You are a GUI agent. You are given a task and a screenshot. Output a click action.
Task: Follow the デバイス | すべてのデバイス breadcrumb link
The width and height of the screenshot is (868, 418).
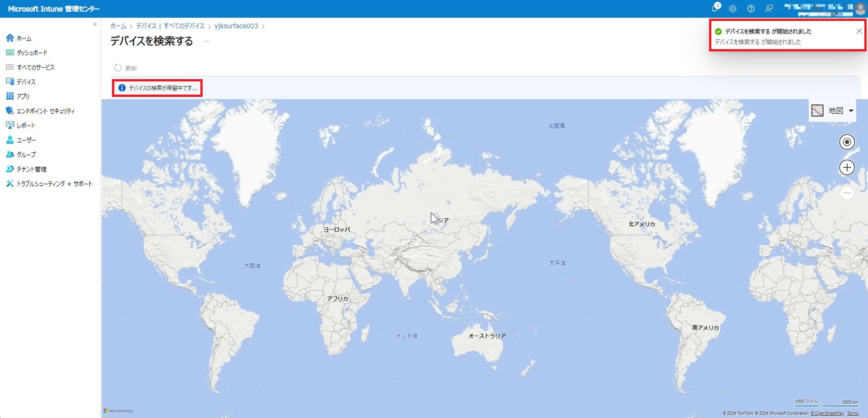[170, 26]
